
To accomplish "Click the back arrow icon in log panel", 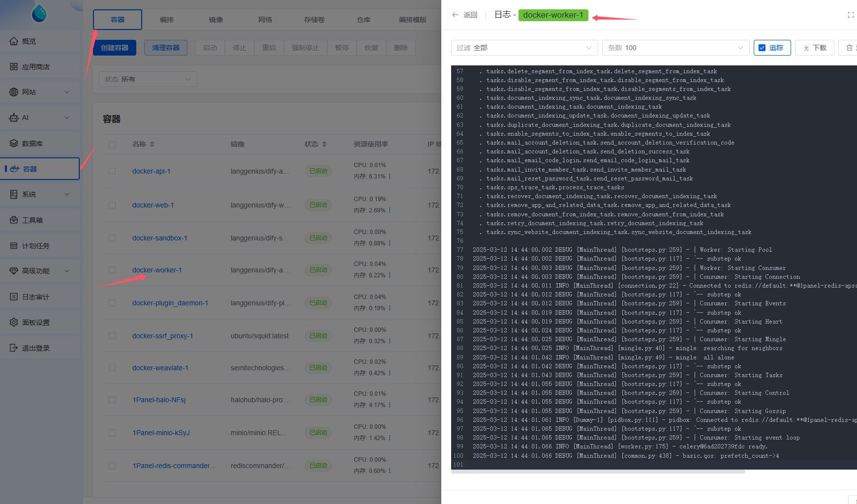I will click(455, 15).
